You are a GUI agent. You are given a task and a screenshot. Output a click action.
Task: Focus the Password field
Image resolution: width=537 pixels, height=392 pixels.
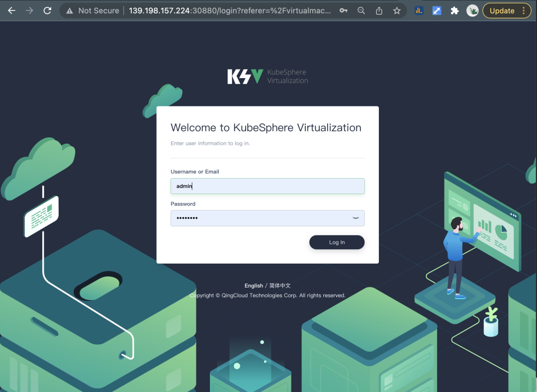point(268,218)
